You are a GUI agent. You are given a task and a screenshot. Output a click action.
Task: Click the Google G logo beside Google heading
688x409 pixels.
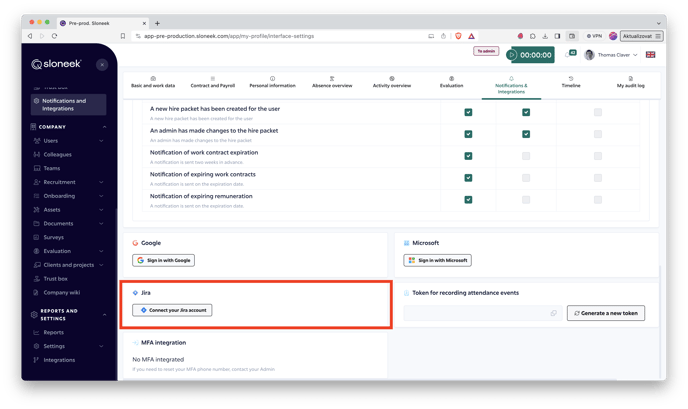(135, 243)
